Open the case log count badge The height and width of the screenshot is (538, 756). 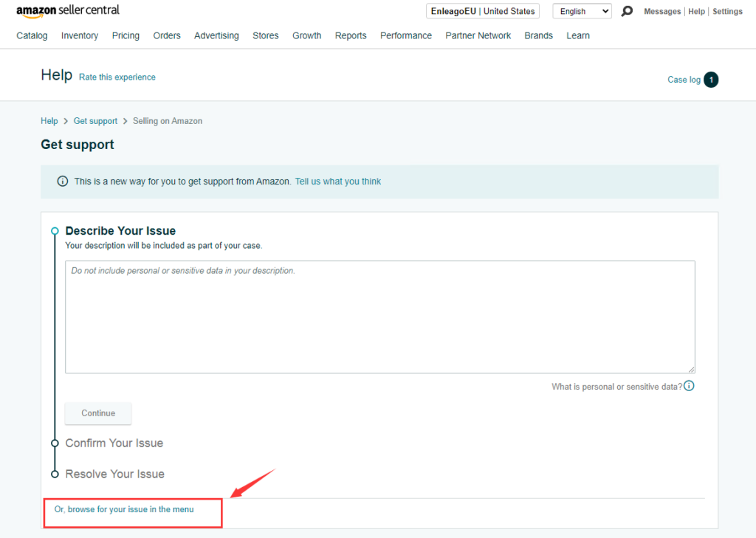click(710, 80)
